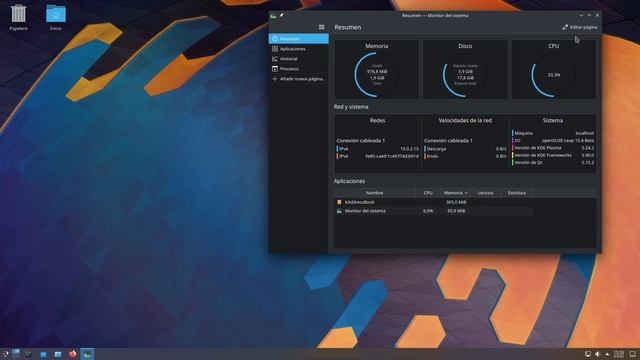This screenshot has width=640, height=360.
Task: Click the Disco usage gauge
Action: [x=465, y=75]
